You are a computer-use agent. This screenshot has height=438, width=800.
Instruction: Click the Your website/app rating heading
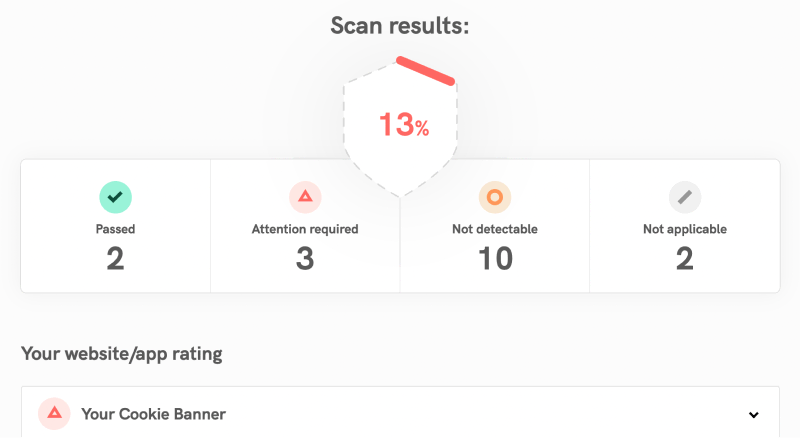[x=121, y=353]
